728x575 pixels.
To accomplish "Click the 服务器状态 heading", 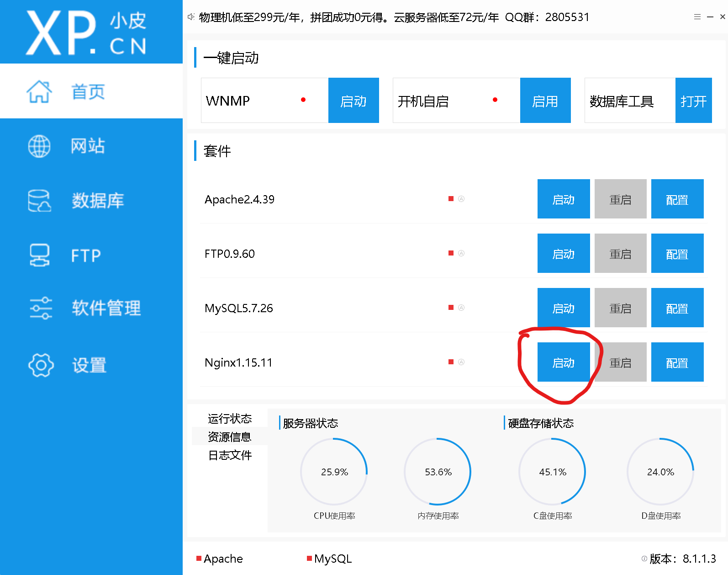I will pos(311,423).
